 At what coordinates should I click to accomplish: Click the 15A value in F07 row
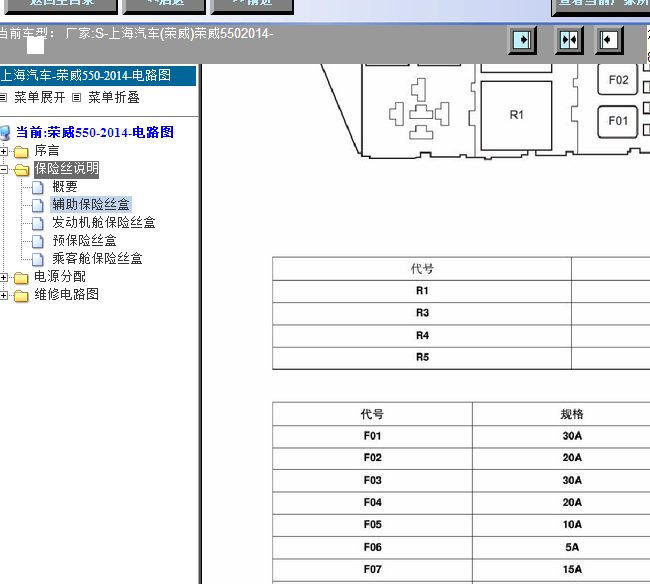coord(572,570)
